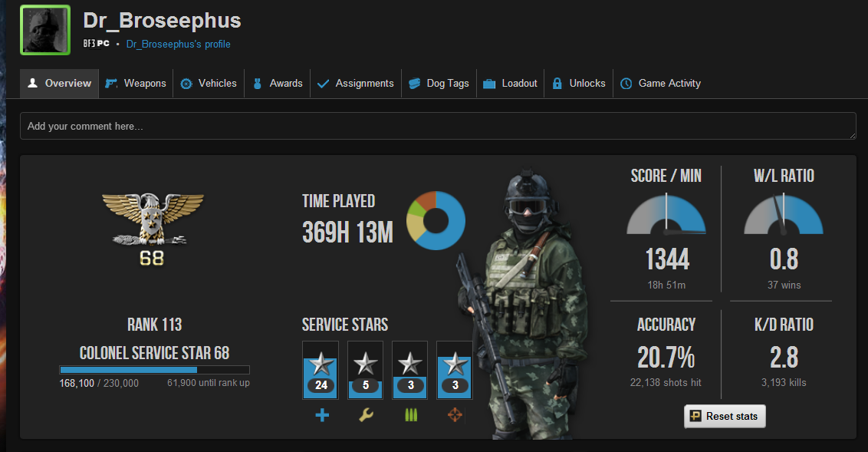The image size is (868, 452).
Task: Click the wheel icon on Vehicles tab
Action: click(x=186, y=84)
